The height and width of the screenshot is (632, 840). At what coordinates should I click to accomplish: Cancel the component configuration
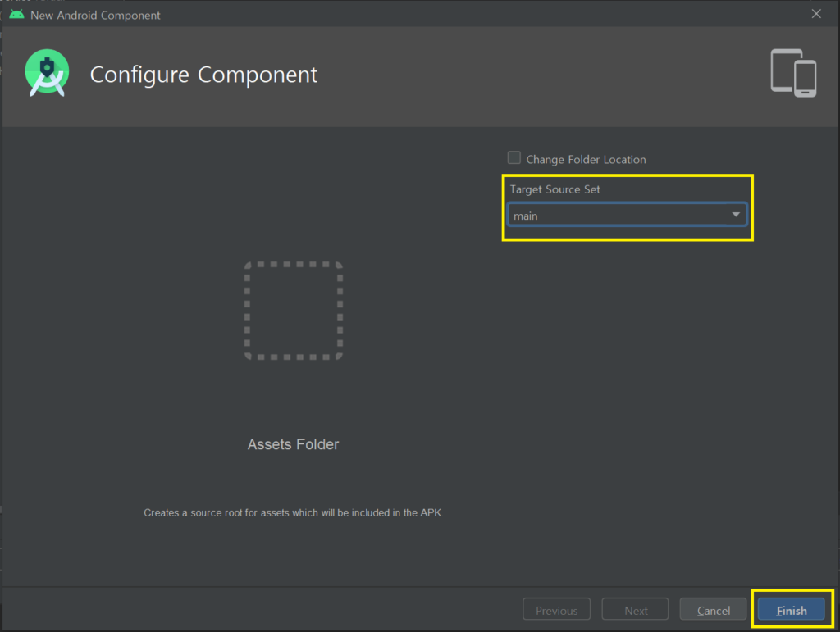click(x=713, y=610)
